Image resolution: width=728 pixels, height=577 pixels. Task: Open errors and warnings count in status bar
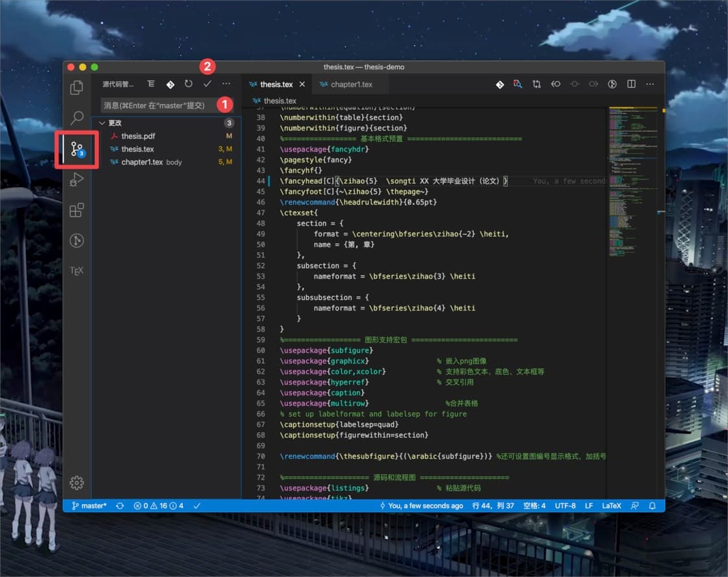(x=159, y=506)
